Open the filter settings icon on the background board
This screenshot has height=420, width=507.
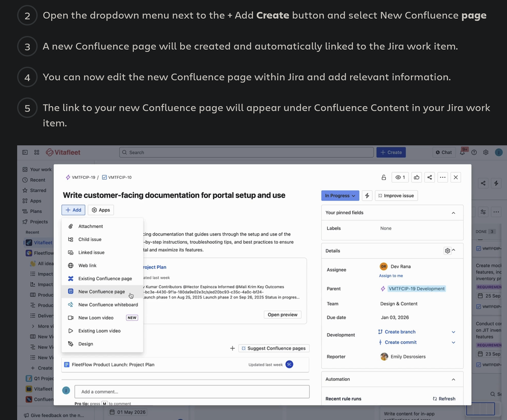[483, 212]
